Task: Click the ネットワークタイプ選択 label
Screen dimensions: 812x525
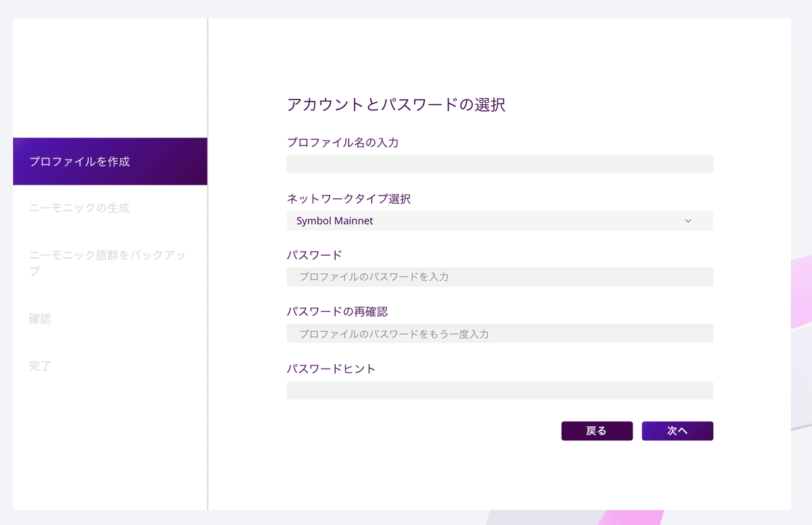Action: 348,199
